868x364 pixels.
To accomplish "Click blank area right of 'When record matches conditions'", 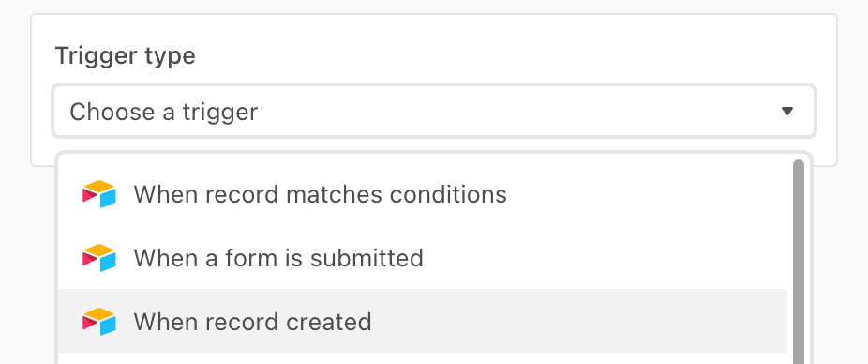I will pos(647,194).
